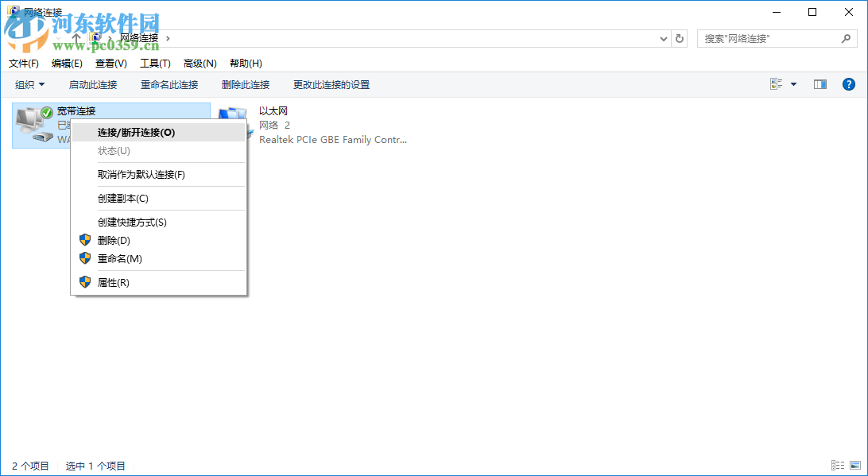Toggle the preview pane icon on the toolbar

coord(820,84)
